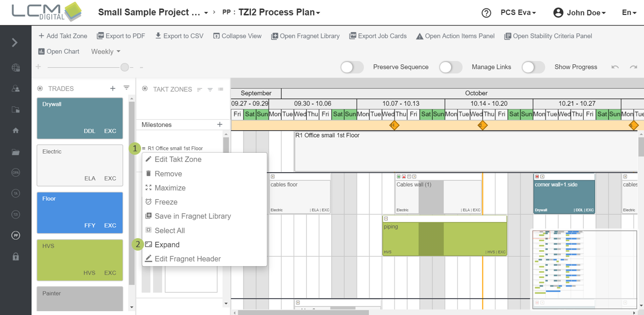This screenshot has height=315, width=644.
Task: Open the John Doe user menu
Action: pyautogui.click(x=580, y=13)
